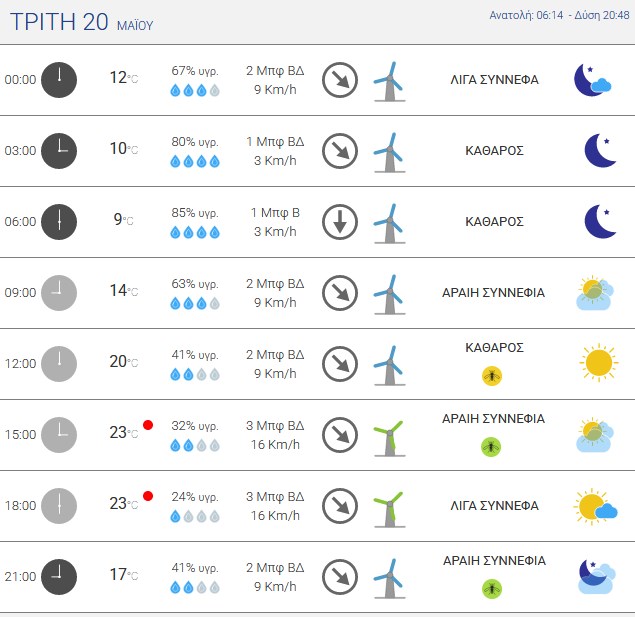Click the green wind turbine at 15:00
635x617 pixels.
click(389, 438)
